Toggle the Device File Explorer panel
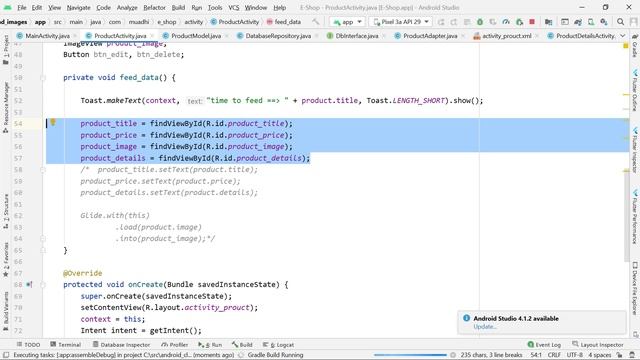The image size is (640, 360). pos(635,288)
